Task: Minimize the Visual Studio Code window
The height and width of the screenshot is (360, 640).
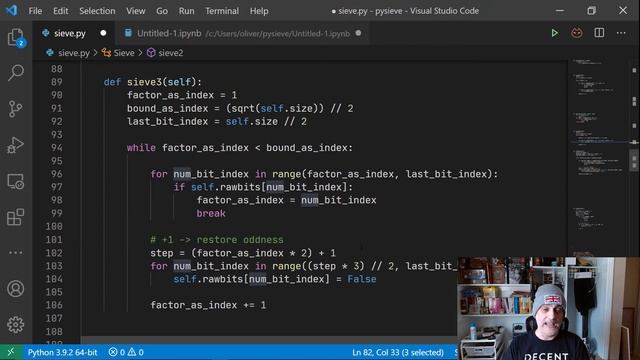Action: pos(560,11)
